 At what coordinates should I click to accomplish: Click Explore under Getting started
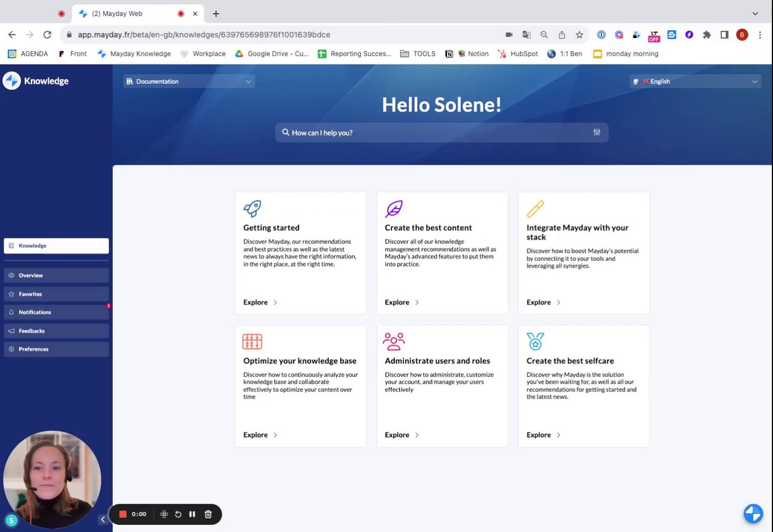tap(260, 302)
